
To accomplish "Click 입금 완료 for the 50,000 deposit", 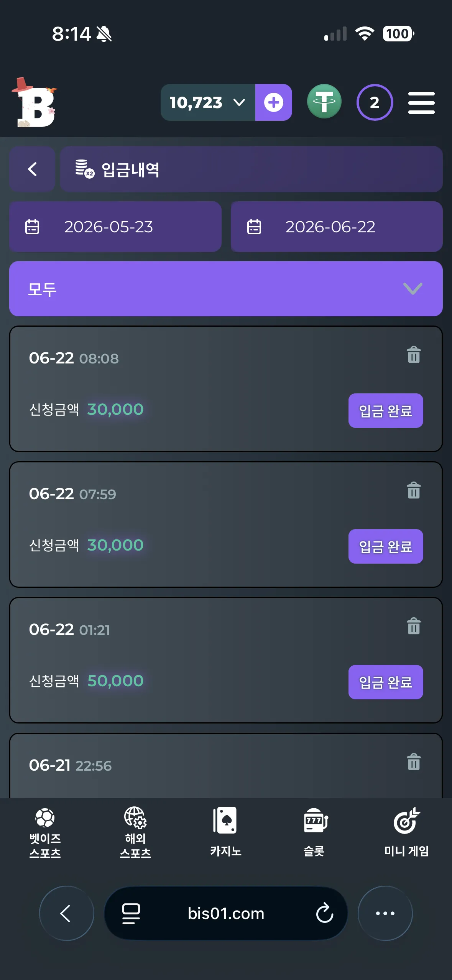I will coord(386,682).
